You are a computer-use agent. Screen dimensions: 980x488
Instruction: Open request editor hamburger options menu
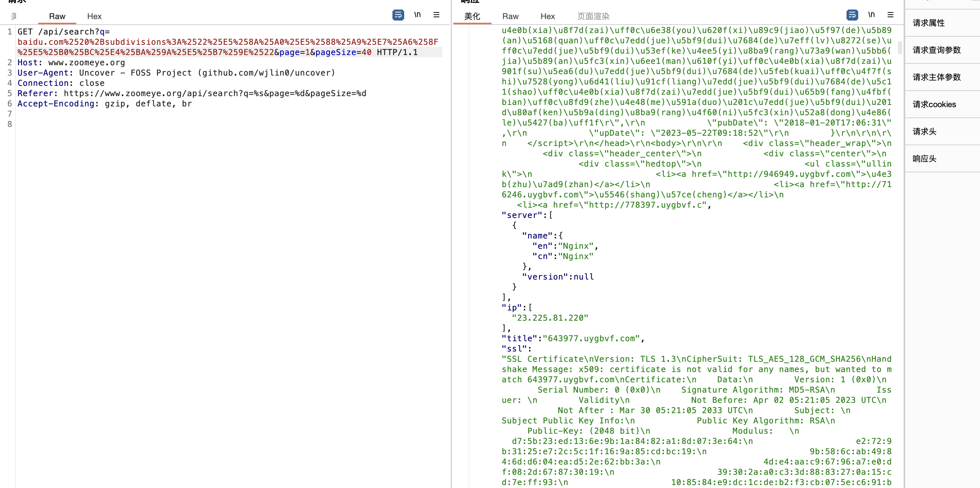436,15
